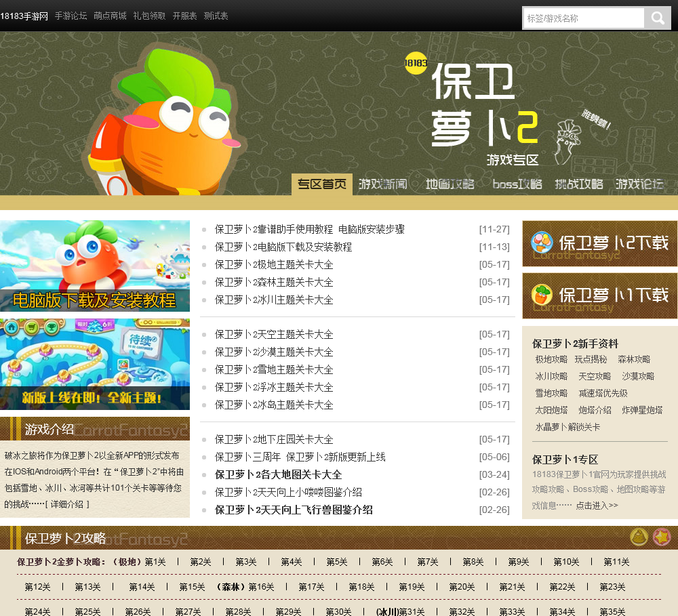
Task: Switch to the 游戏论坛 tab
Action: pos(639,184)
